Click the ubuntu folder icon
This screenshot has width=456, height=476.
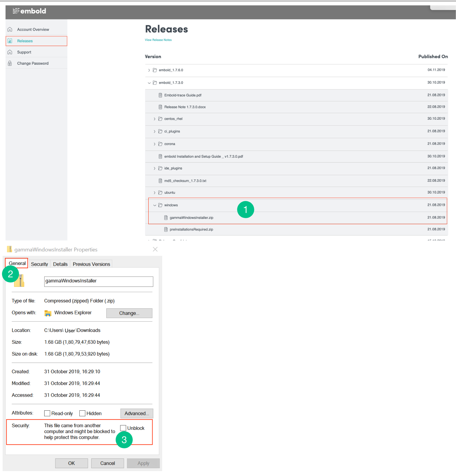(160, 193)
